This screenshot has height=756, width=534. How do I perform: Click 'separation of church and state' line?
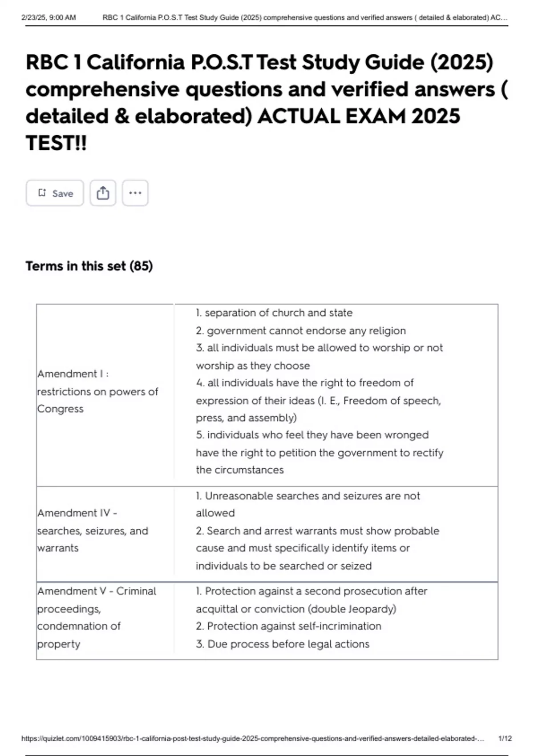click(274, 313)
